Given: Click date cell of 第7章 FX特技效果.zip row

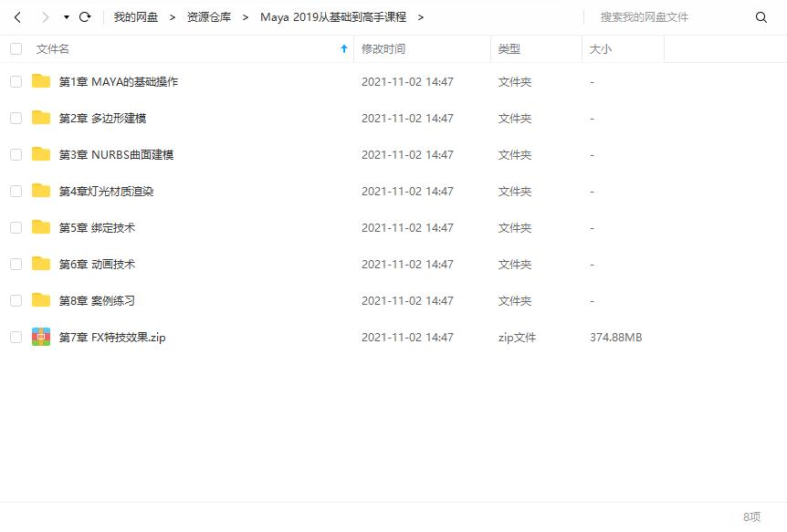Looking at the screenshot, I should tap(407, 338).
